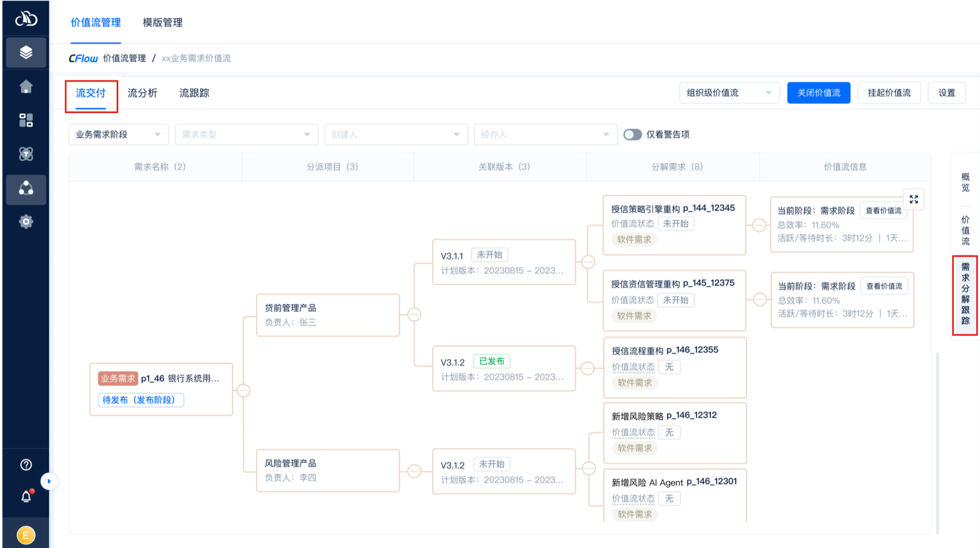The width and height of the screenshot is (980, 548).
Task: Collapse the V3.1.1 version node branch
Action: pyautogui.click(x=588, y=262)
